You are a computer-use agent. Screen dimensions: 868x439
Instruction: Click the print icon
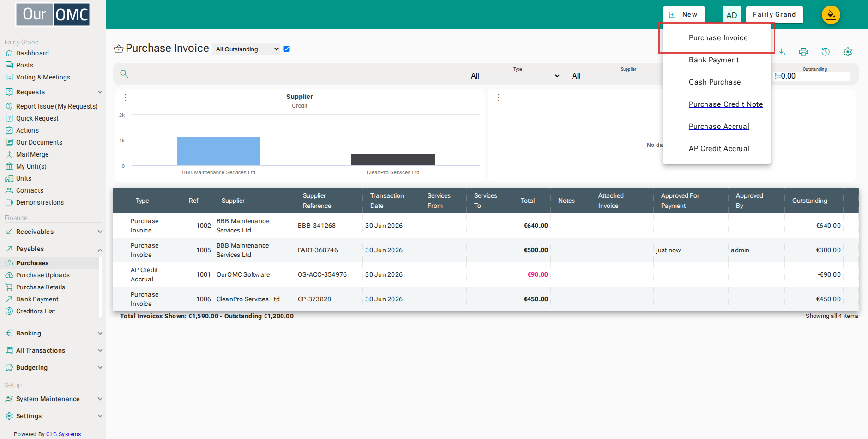tap(803, 52)
